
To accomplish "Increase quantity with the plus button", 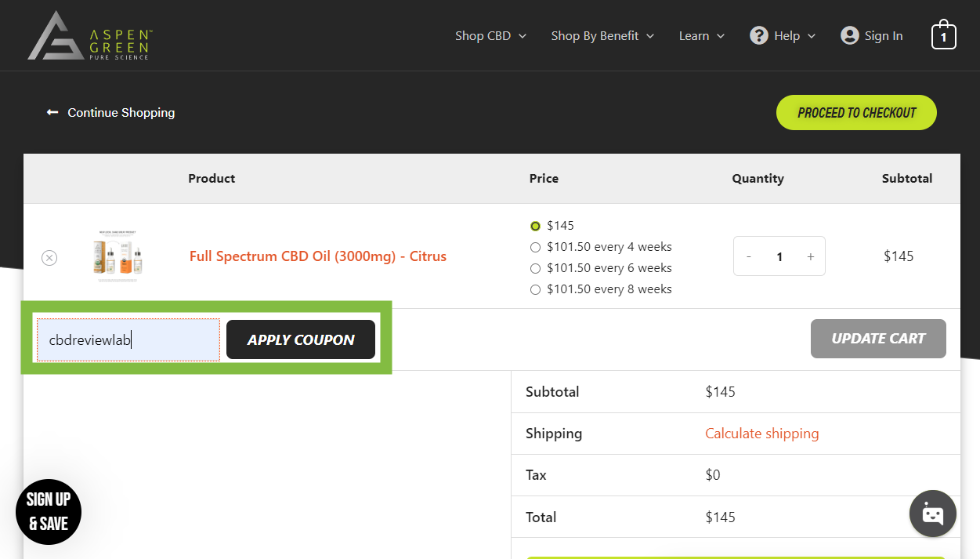I will pos(810,256).
